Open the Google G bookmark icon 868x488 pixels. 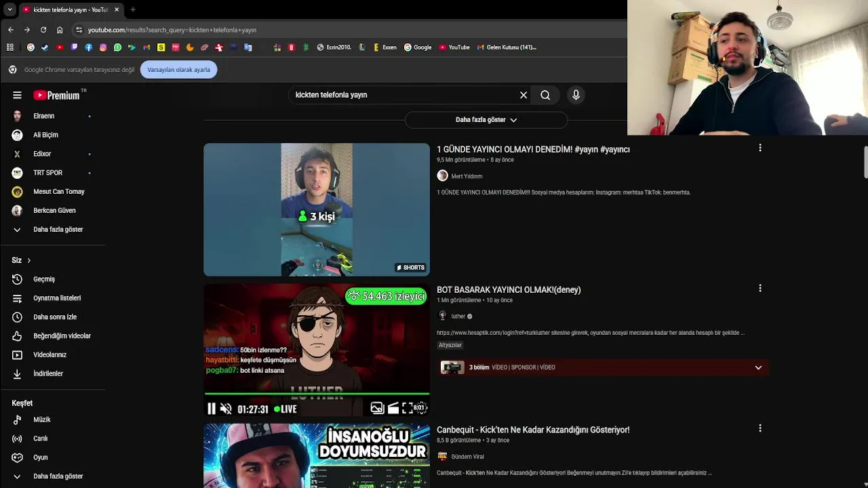coord(31,47)
